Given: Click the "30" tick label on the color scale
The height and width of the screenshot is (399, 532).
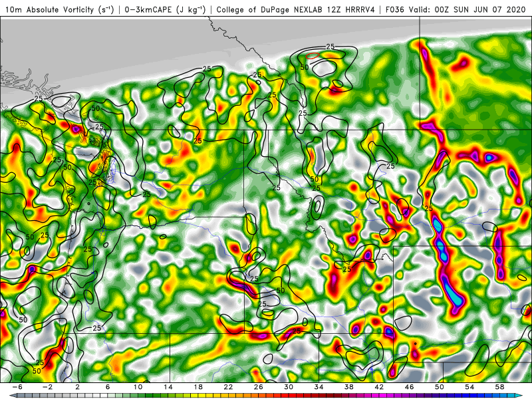Looking at the screenshot, I should [289, 387].
